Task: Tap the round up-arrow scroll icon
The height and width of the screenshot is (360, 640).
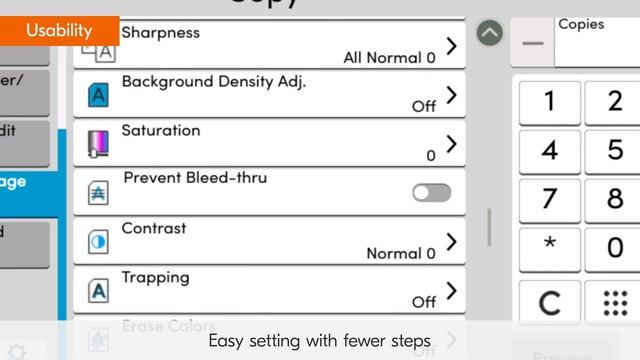Action: click(489, 33)
